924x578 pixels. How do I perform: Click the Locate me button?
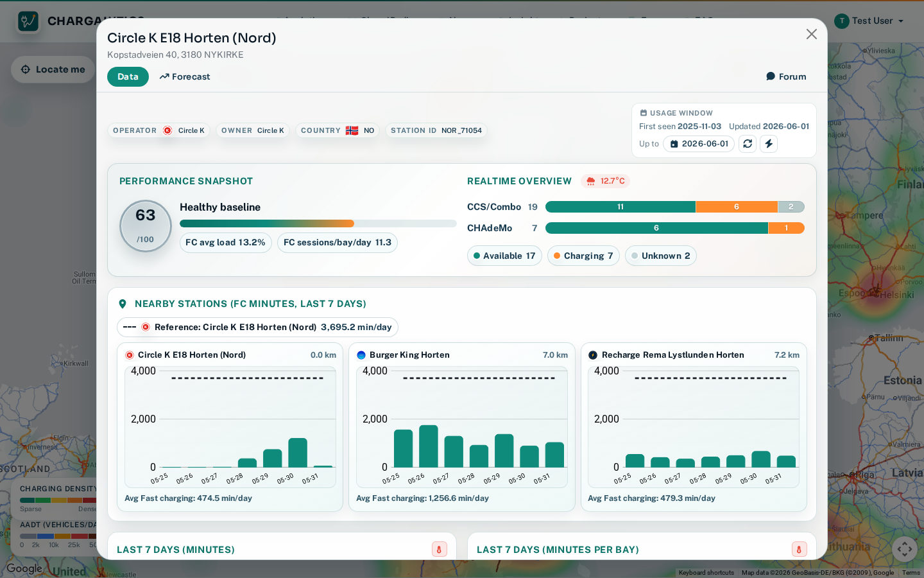point(53,69)
